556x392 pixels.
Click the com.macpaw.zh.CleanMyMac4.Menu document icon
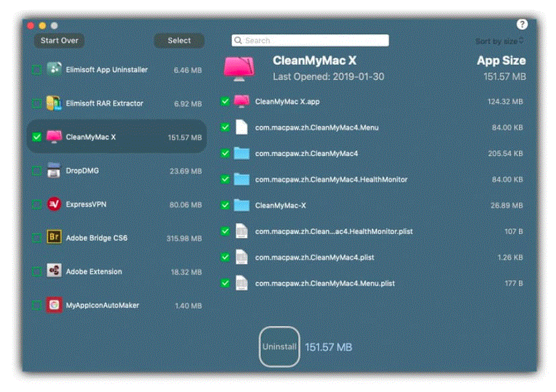(242, 127)
